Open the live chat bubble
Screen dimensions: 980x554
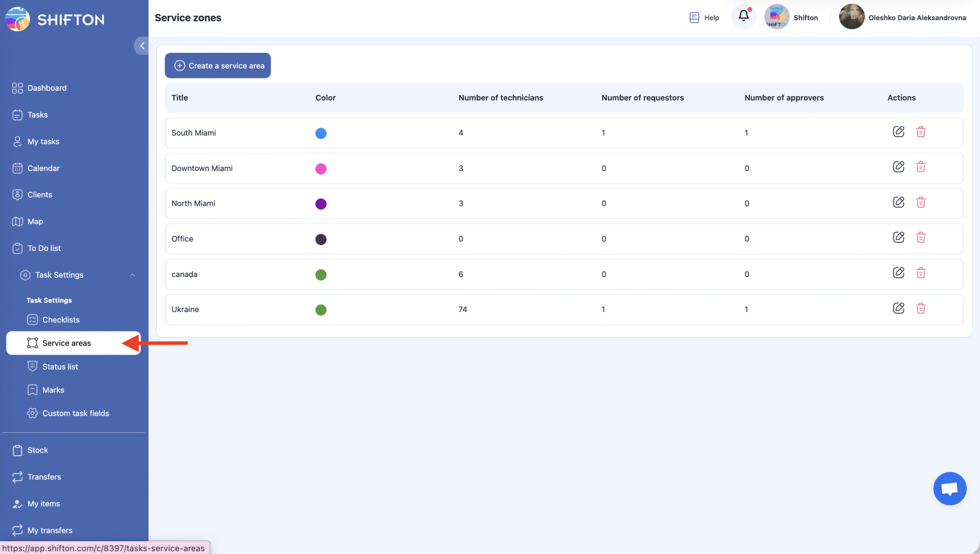tap(949, 489)
